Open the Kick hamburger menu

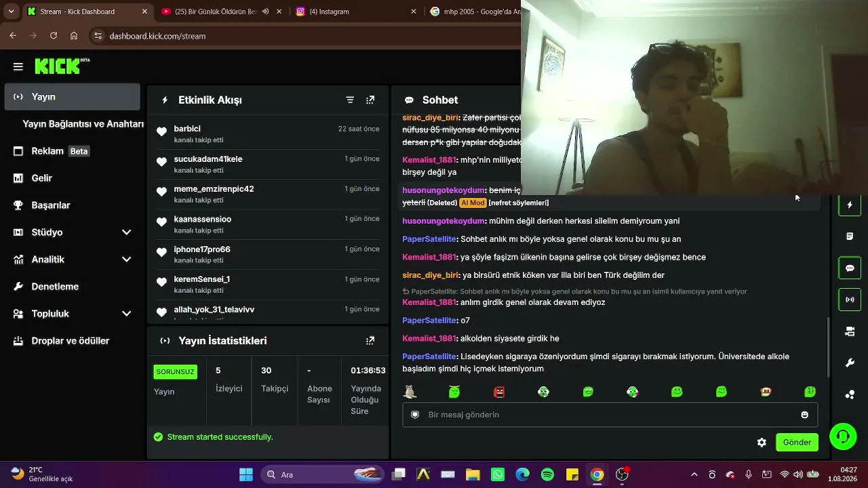click(18, 66)
